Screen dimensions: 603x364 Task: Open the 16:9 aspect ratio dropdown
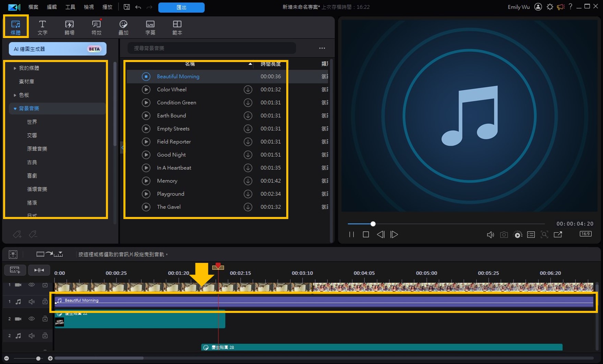(x=585, y=234)
